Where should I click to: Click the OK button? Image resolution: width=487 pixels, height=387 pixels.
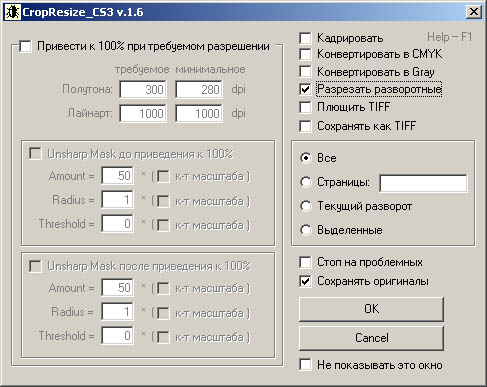click(x=371, y=309)
